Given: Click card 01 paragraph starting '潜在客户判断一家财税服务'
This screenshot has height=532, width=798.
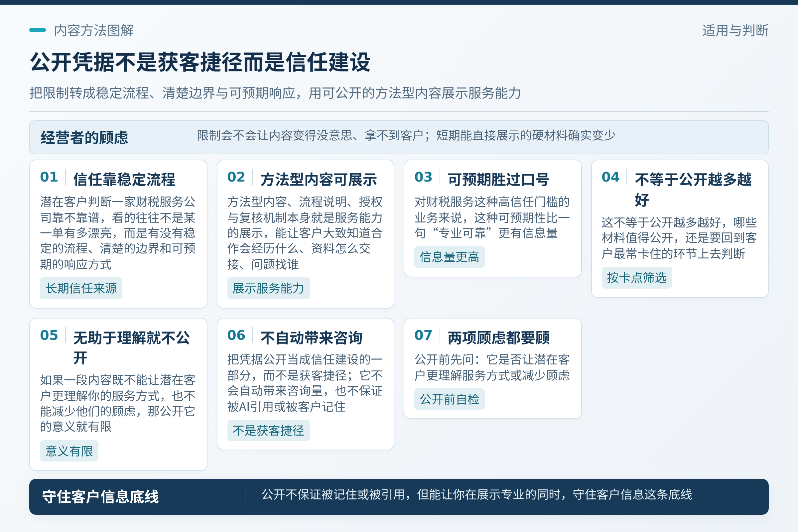Looking at the screenshot, I should point(118,233).
